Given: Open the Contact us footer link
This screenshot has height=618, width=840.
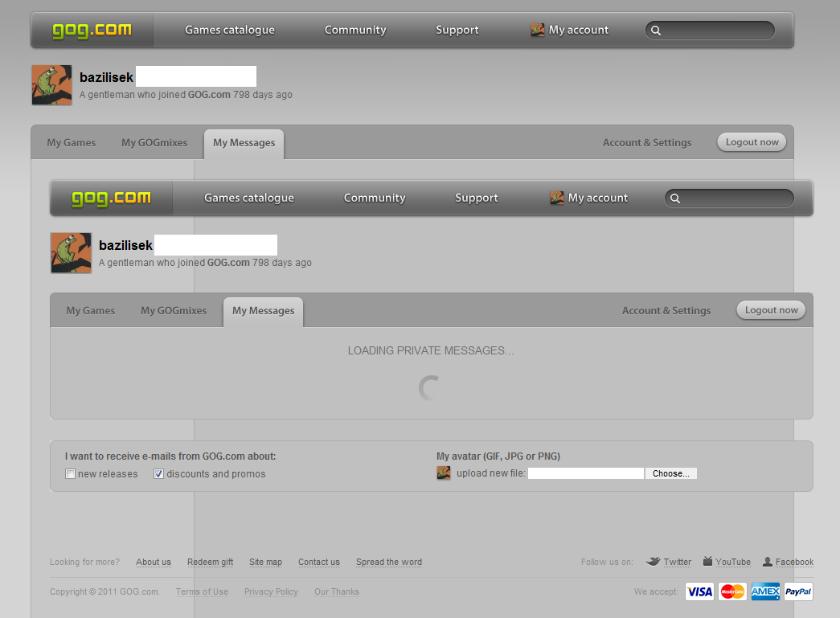Looking at the screenshot, I should pos(319,562).
